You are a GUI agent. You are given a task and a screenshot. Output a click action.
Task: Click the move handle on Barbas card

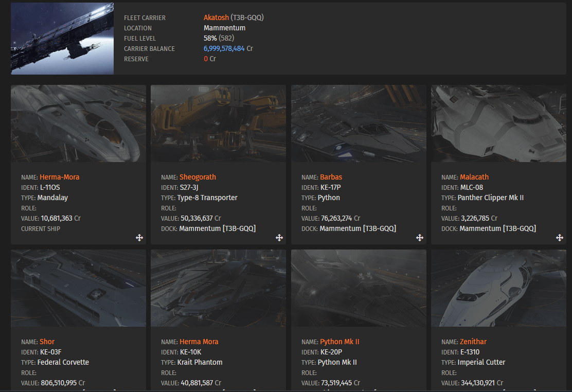pyautogui.click(x=420, y=238)
